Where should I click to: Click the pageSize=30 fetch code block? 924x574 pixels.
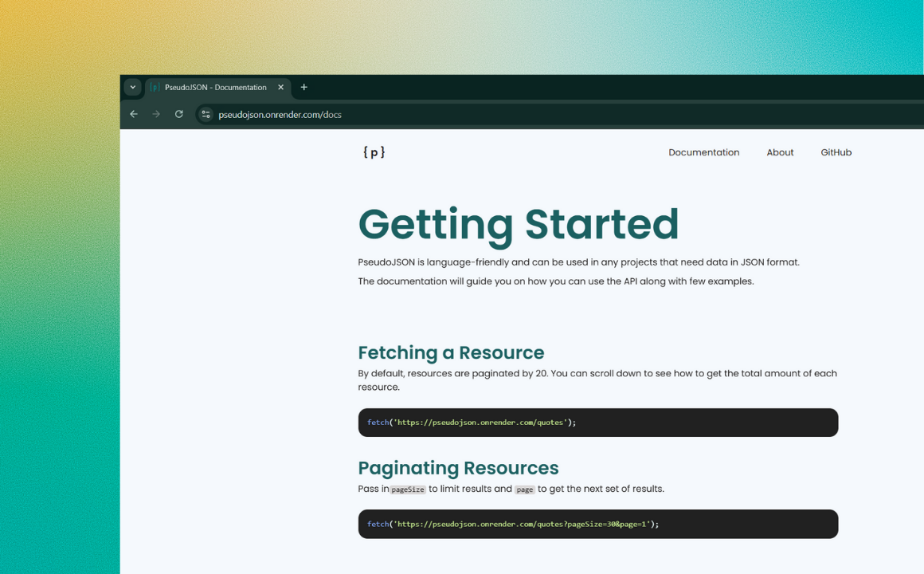597,524
